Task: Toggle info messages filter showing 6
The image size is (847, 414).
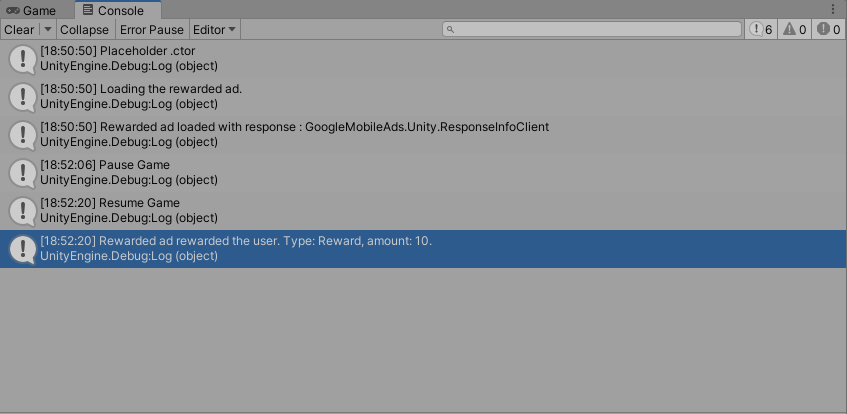Action: [x=761, y=30]
